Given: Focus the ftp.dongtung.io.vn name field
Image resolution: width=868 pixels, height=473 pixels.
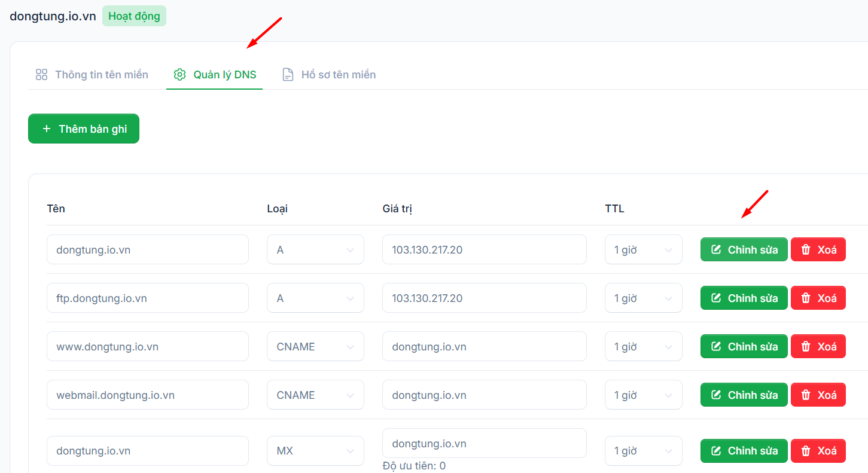Looking at the screenshot, I should click(x=148, y=298).
